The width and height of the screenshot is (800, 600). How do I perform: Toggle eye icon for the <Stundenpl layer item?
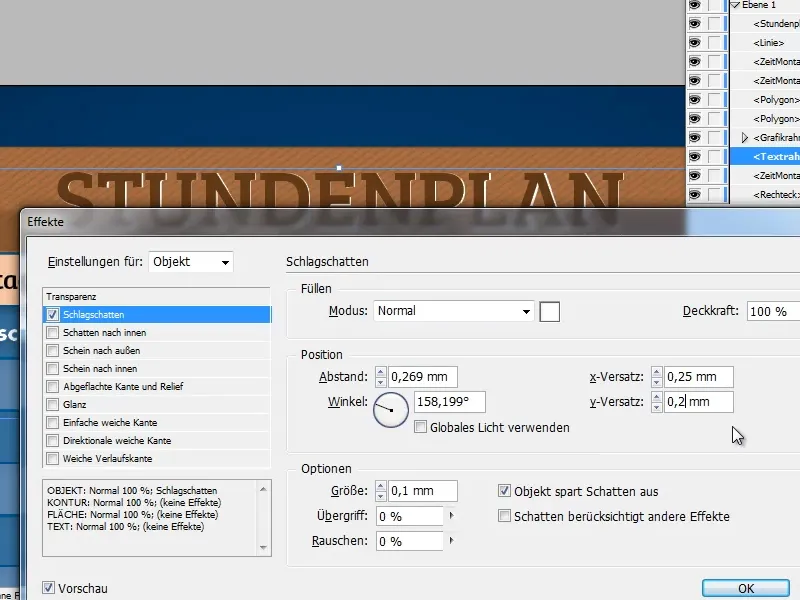pyautogui.click(x=694, y=24)
